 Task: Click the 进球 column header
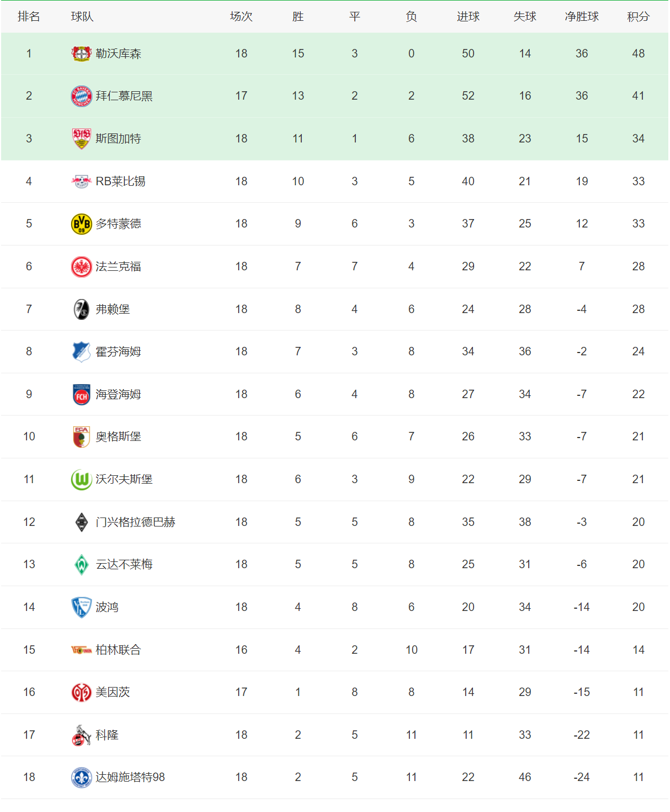(x=468, y=17)
